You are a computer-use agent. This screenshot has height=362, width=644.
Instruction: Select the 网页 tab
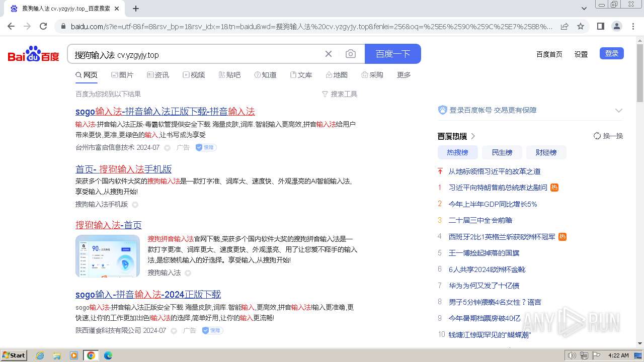(87, 75)
